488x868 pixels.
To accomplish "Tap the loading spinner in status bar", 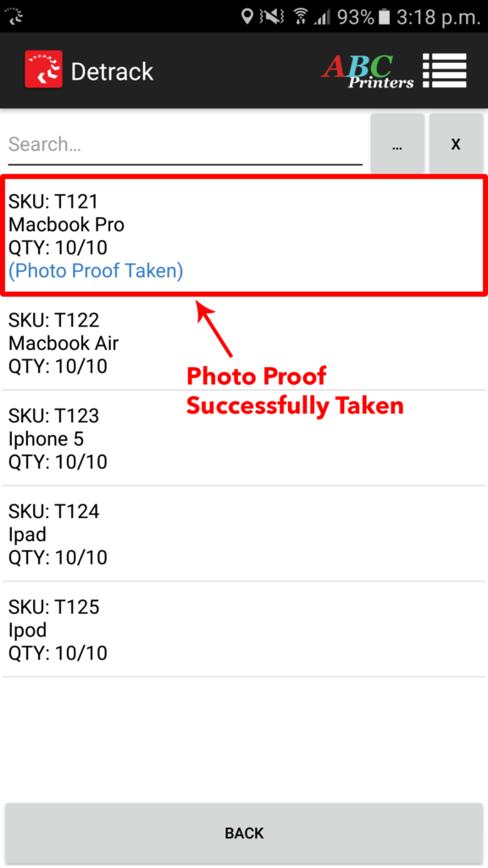I will tap(15, 17).
